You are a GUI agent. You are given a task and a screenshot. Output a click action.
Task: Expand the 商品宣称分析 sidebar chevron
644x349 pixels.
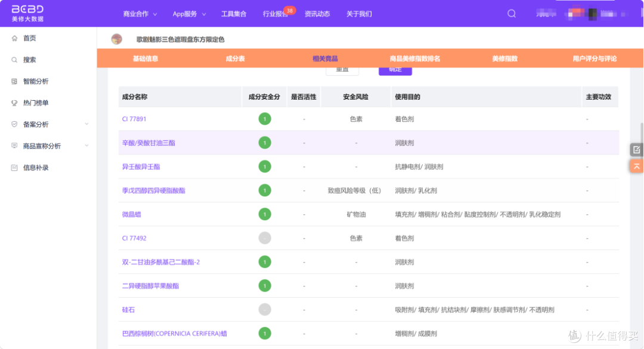86,146
